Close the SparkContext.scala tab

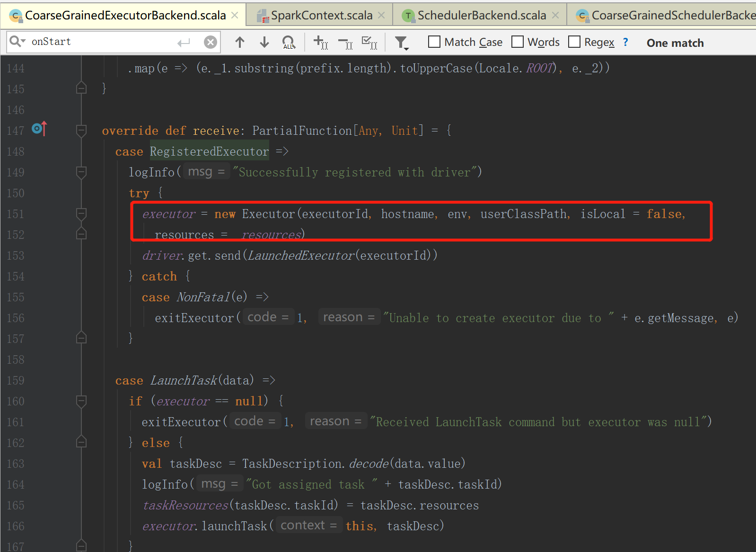coord(381,16)
